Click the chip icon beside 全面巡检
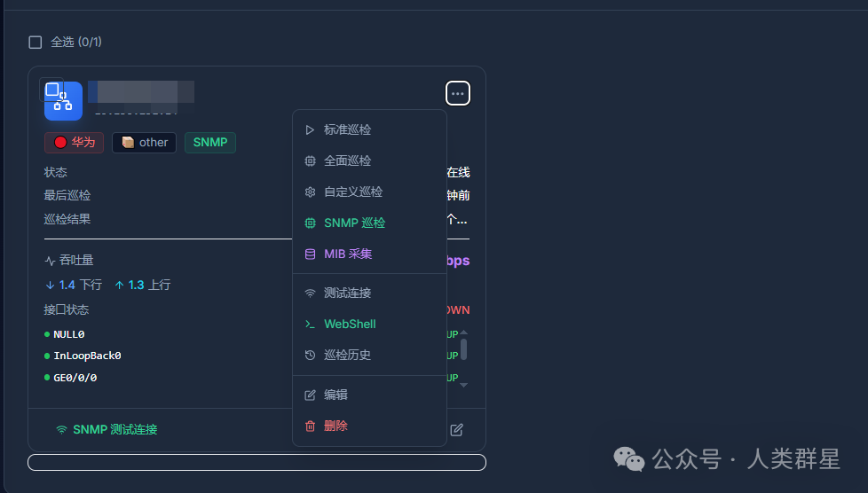 click(310, 161)
